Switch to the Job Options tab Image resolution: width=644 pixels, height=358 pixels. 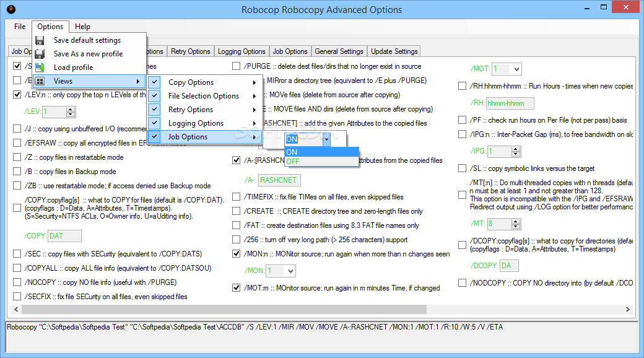(x=290, y=51)
